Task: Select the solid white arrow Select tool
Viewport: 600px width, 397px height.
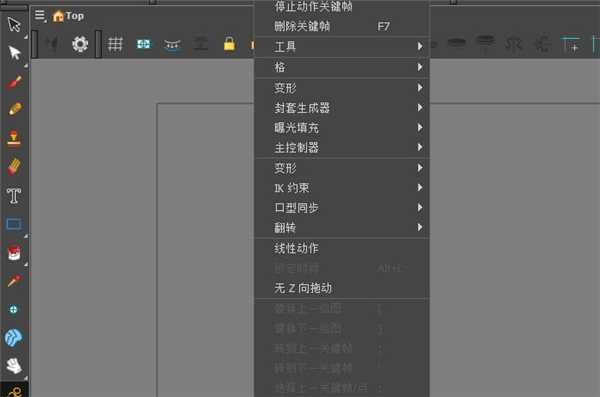Action: click(15, 53)
